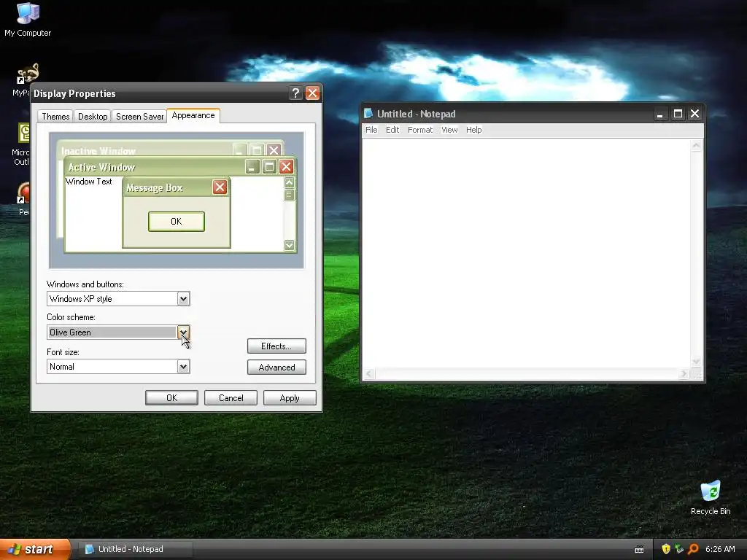Select the Recycle Bin desktop icon
This screenshot has width=747, height=560.
[711, 497]
